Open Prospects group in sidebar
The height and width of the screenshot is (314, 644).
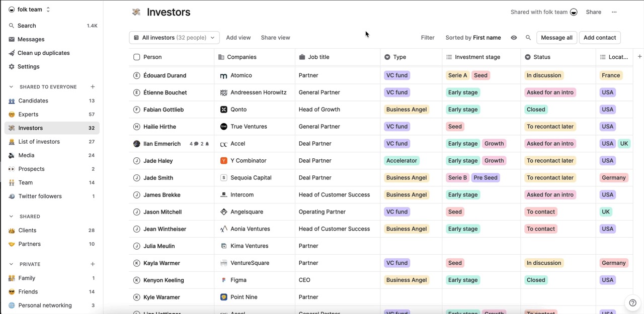[52, 169]
